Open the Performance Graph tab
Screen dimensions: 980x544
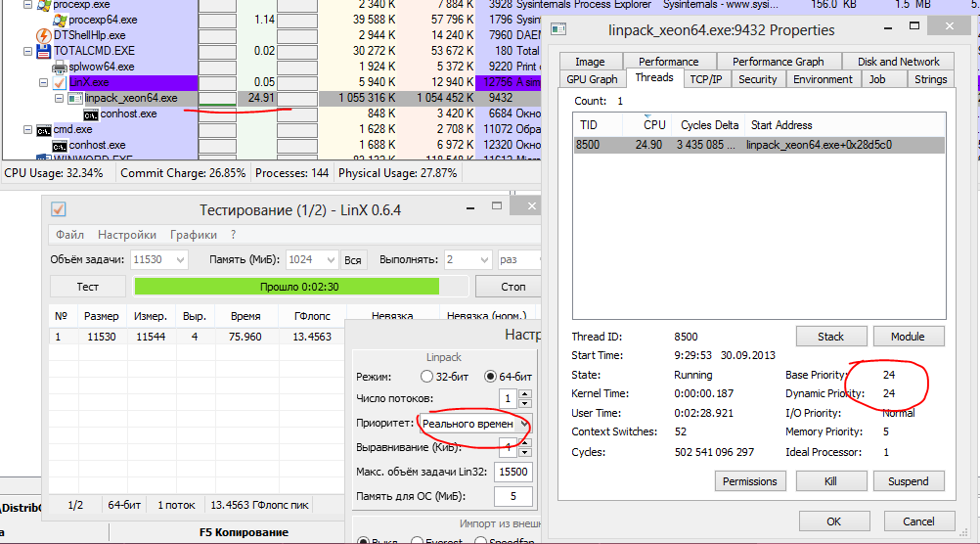click(778, 62)
